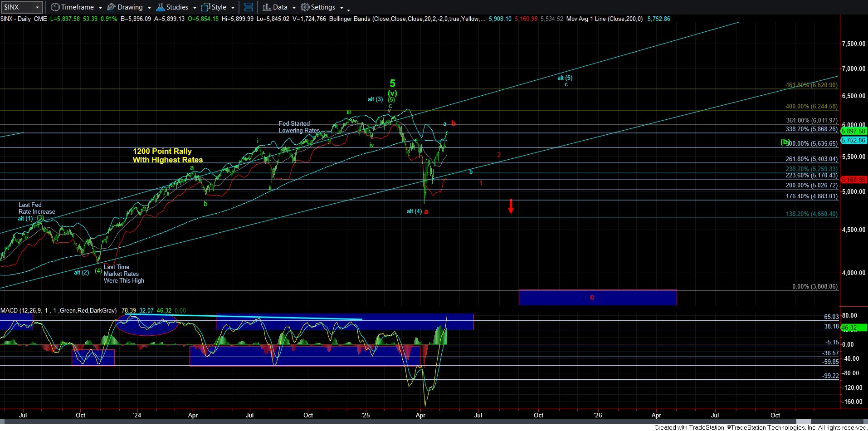Open the Timeframe menu label
Image resolution: width=868 pixels, height=431 pixels.
(78, 7)
